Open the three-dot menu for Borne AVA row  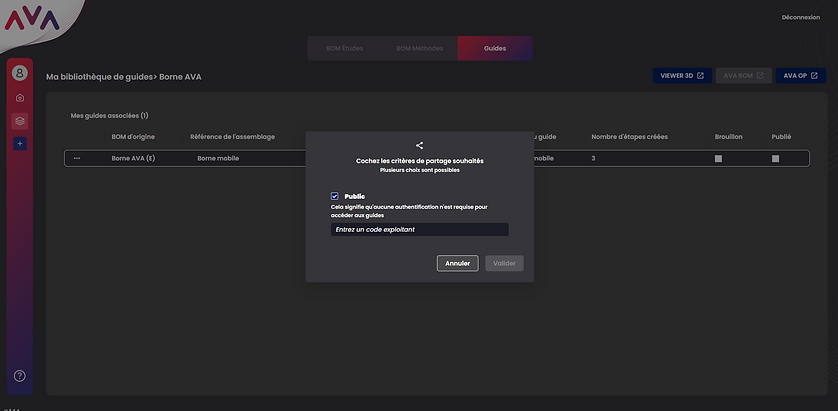[x=77, y=158]
